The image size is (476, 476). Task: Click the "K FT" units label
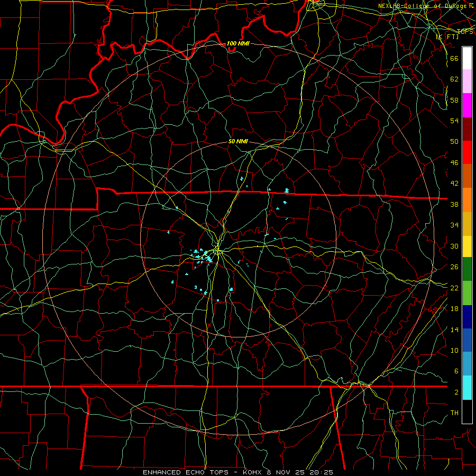tap(447, 36)
